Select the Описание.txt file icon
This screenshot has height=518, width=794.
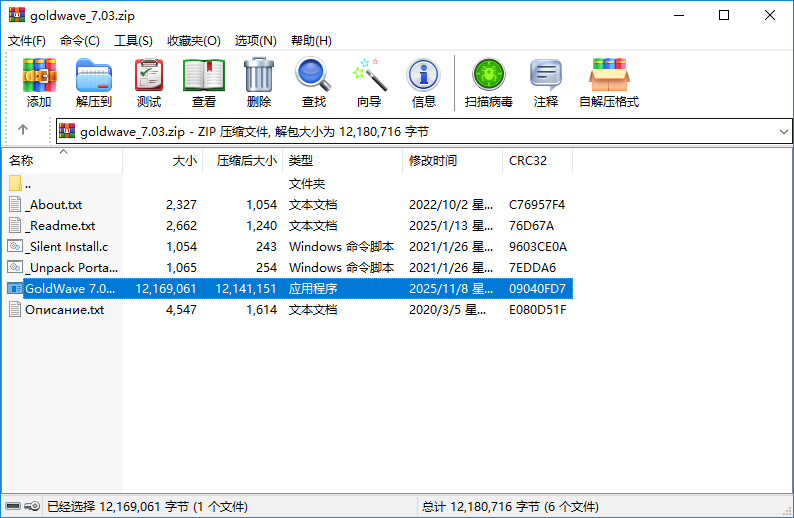(x=15, y=309)
